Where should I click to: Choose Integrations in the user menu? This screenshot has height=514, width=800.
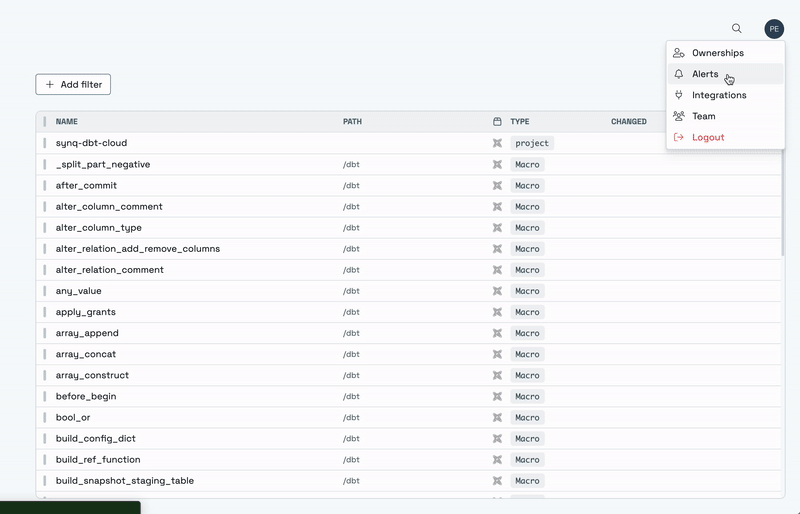(x=725, y=95)
